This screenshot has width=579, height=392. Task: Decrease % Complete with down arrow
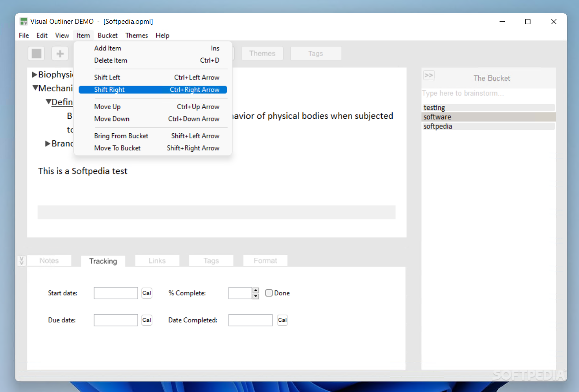click(256, 296)
